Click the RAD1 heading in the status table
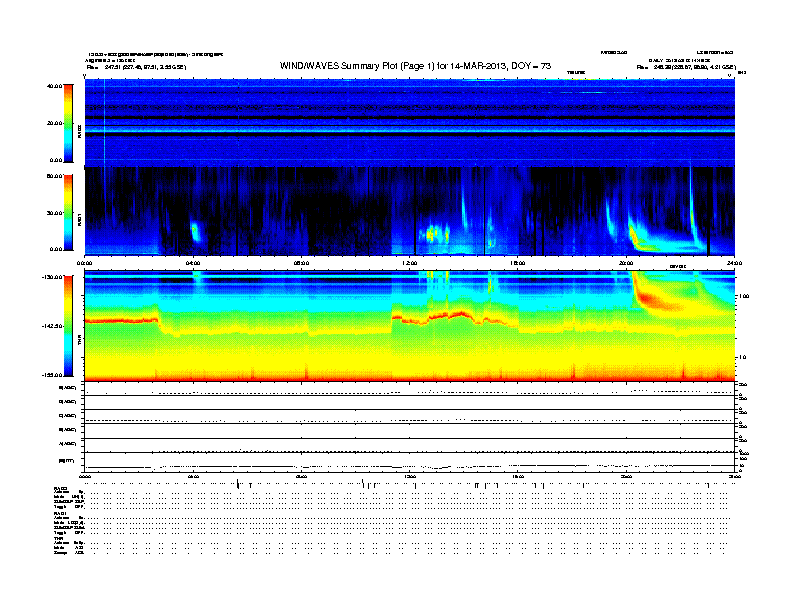Viewport: 792px width, 612px height. point(60,513)
